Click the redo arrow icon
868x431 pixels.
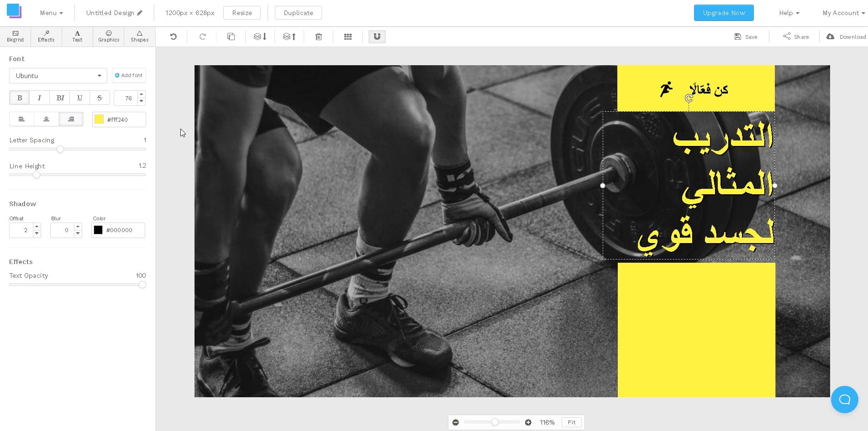(x=202, y=37)
